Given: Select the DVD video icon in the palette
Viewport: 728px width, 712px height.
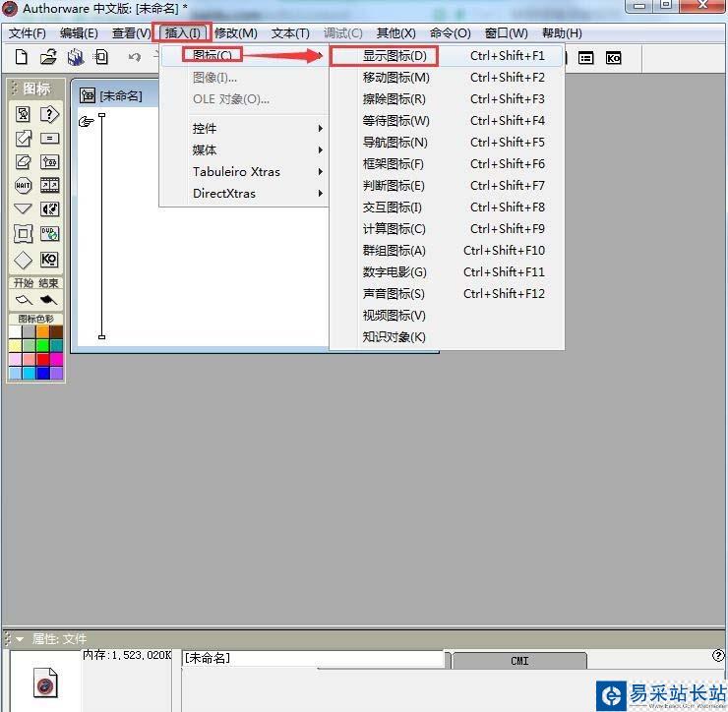Looking at the screenshot, I should (x=49, y=233).
